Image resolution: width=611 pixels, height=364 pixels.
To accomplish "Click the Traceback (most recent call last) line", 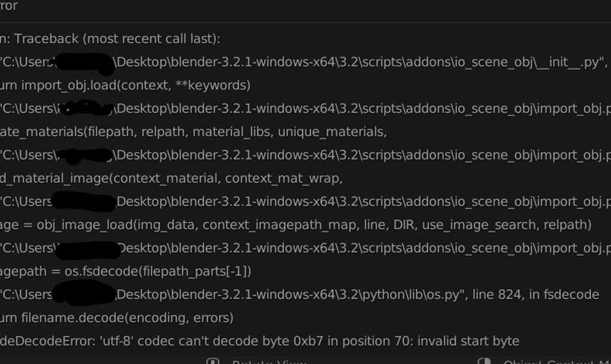I will pos(110,38).
